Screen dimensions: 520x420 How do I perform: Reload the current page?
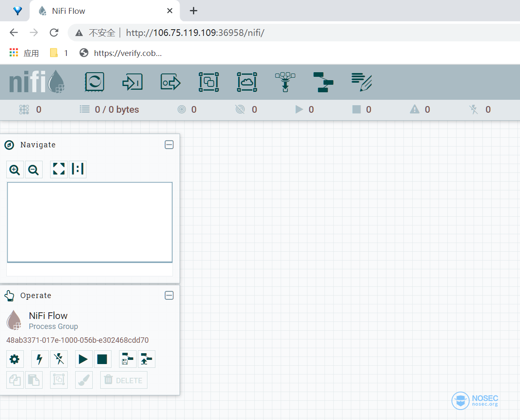click(x=54, y=33)
